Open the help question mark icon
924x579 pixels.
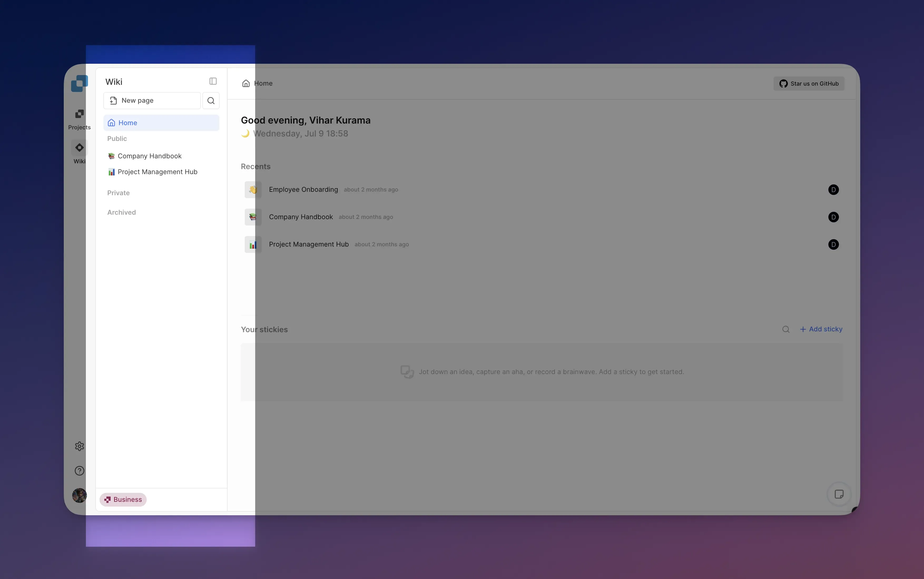click(x=79, y=471)
